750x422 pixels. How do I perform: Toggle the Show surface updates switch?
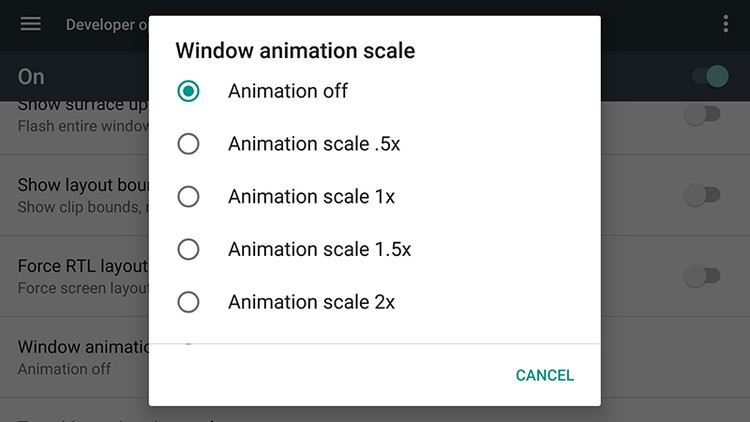[701, 115]
